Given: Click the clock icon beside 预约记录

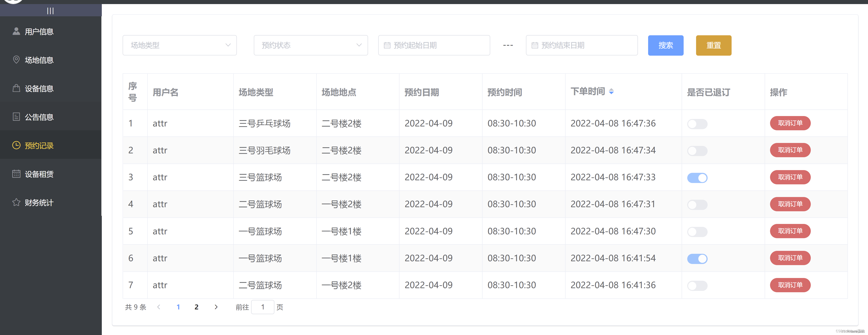Looking at the screenshot, I should 16,145.
